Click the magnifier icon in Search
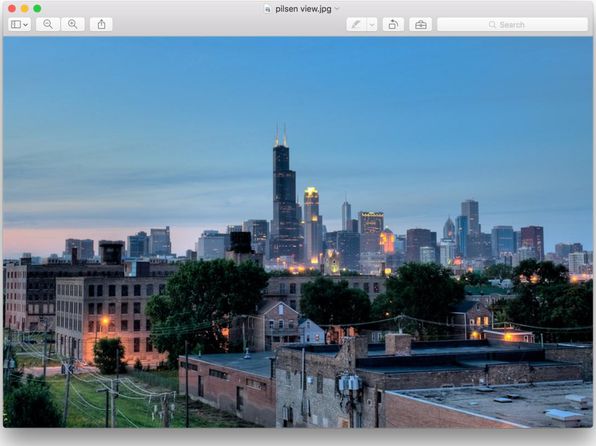596x446 pixels. point(492,25)
